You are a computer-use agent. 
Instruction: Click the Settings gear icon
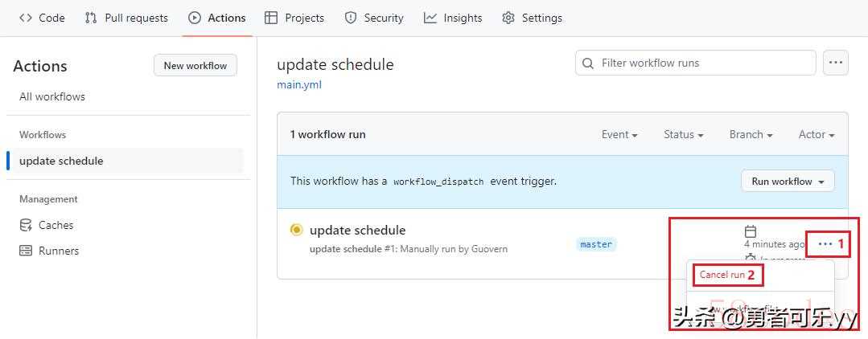click(508, 18)
